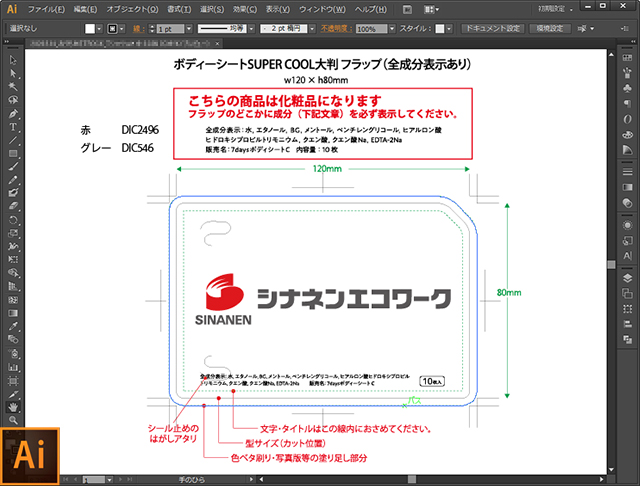Screen dimensions: 640x486
Task: Select the Lasso tool
Action: (x=13, y=100)
